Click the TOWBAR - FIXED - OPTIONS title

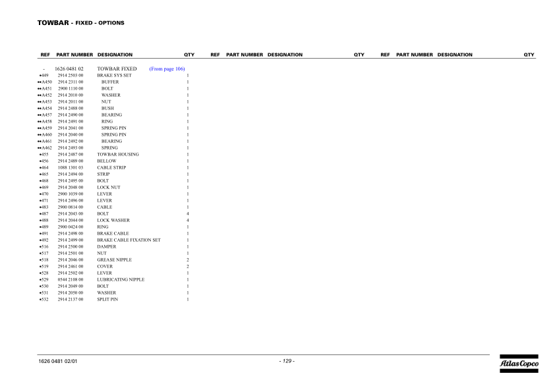click(81, 23)
